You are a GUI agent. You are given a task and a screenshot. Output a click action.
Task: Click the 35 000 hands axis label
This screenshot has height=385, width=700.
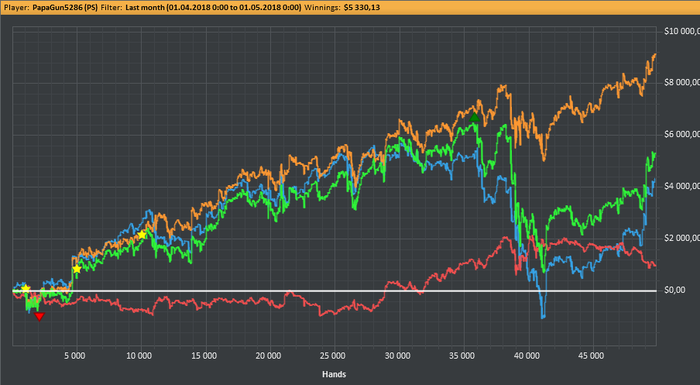[462, 356]
